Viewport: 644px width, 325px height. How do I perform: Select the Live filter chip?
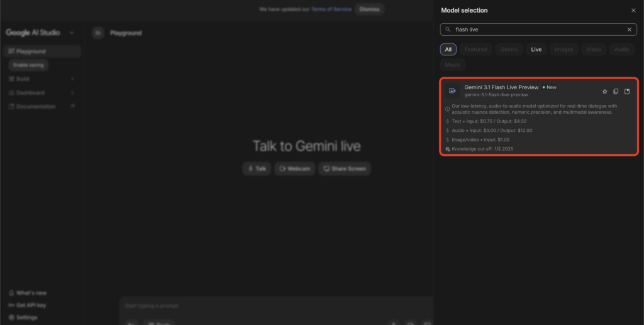click(536, 49)
